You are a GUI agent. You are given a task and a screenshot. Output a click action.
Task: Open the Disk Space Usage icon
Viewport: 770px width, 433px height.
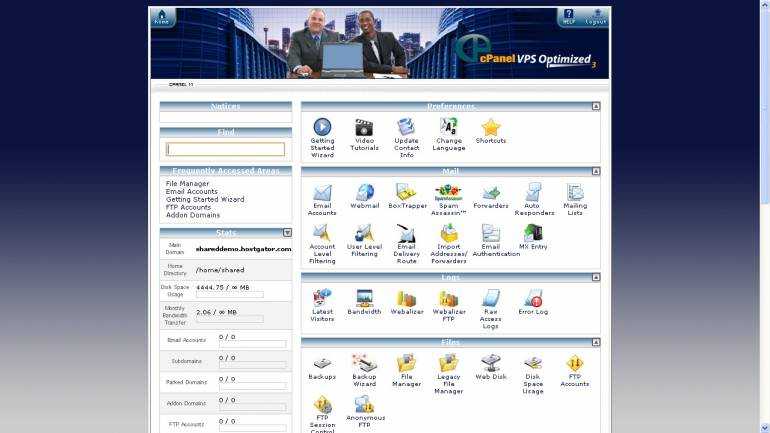pos(533,364)
